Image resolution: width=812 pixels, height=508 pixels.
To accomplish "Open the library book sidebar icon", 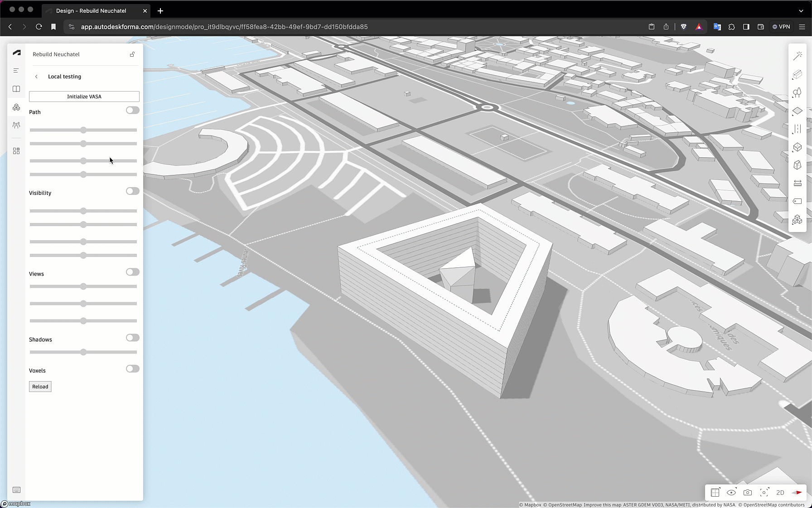I will pos(16,89).
